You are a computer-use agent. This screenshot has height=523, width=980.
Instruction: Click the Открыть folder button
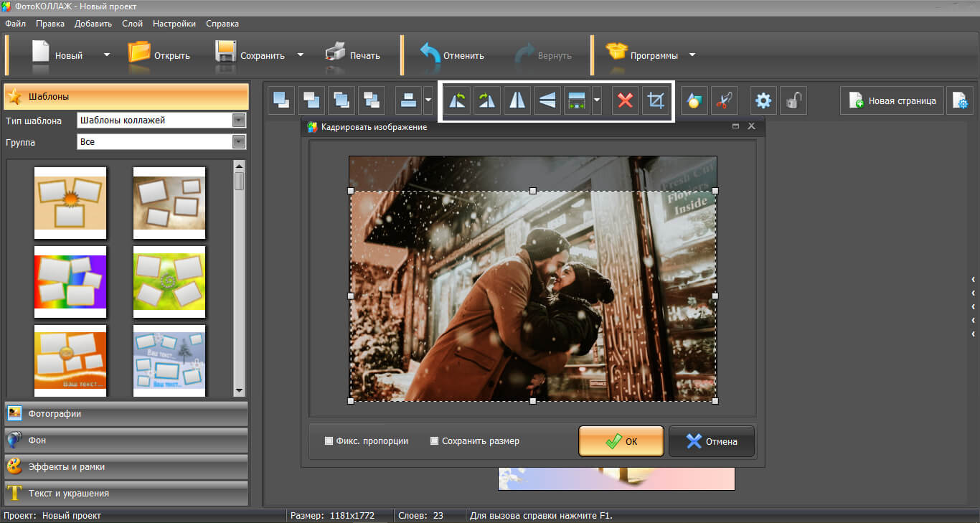pos(159,55)
